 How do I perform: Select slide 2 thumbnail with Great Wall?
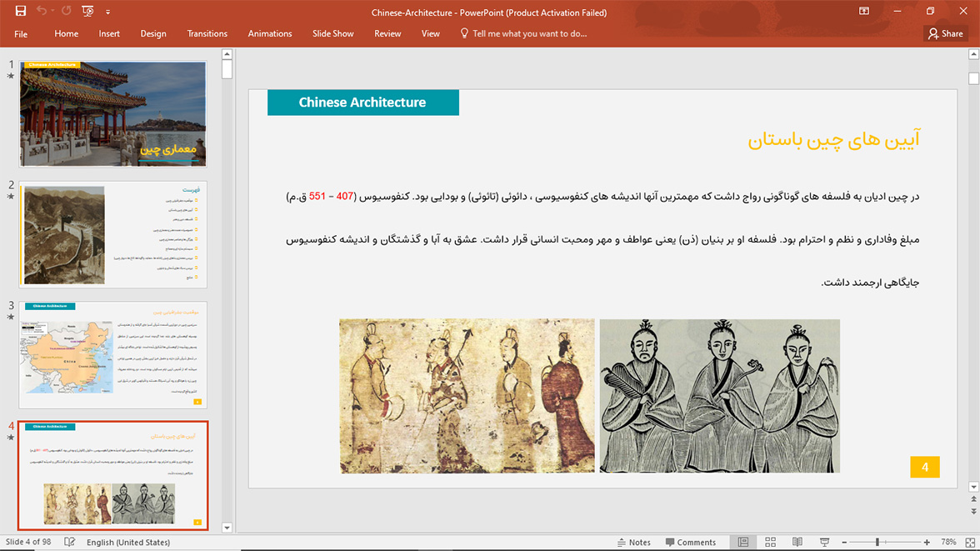[x=113, y=234]
